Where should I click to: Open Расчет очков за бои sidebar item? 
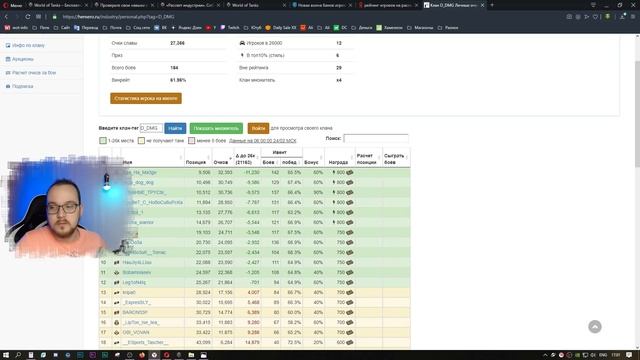coord(31,73)
